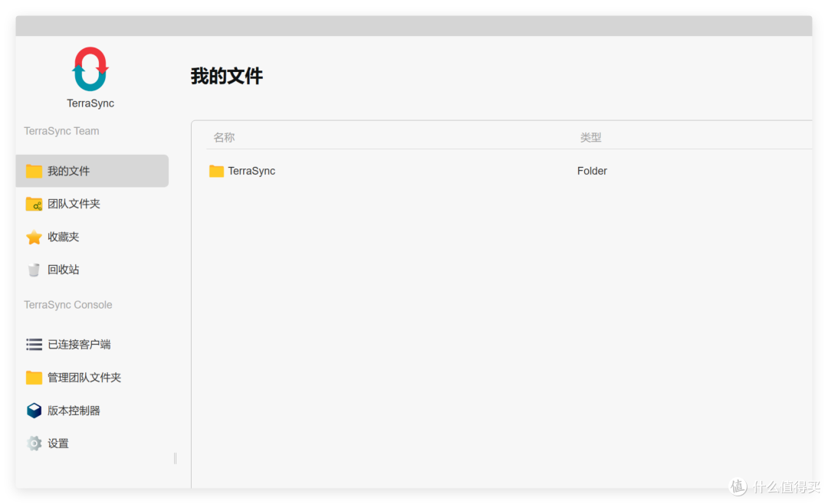Screen dimensions: 828x504
Task: Click the blue cube icon beside 版本控制器
Action: (x=34, y=411)
